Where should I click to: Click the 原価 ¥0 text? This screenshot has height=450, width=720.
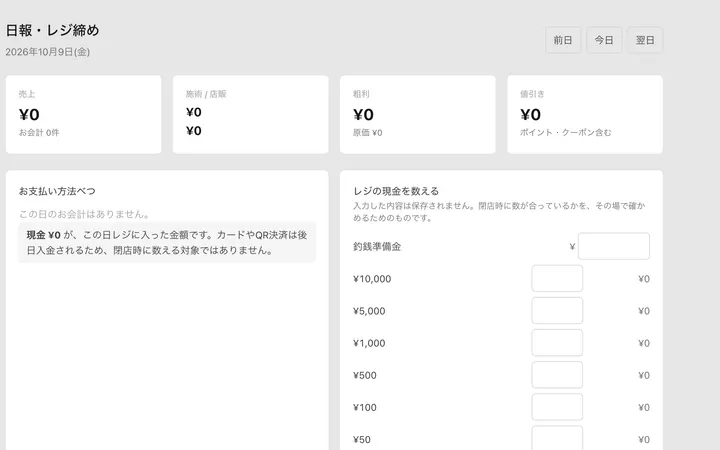pos(367,133)
